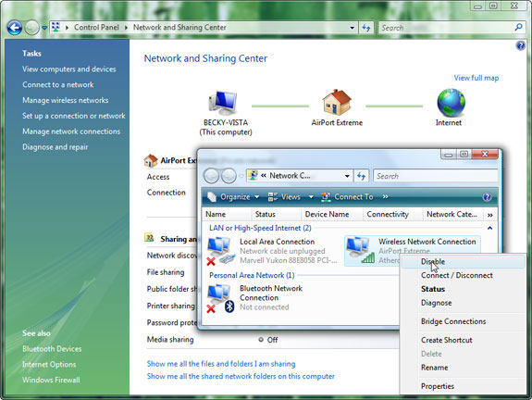The image size is (532, 400).
Task: Click the Sharing and Discovery section icon
Action: click(x=149, y=238)
